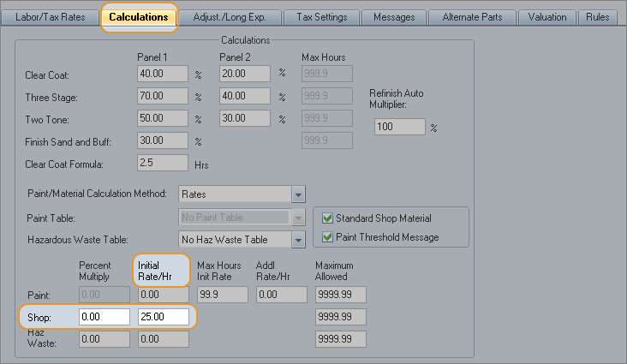The height and width of the screenshot is (364, 627).
Task: Click the Clear Coat Panel 1 field
Action: pyautogui.click(x=163, y=74)
